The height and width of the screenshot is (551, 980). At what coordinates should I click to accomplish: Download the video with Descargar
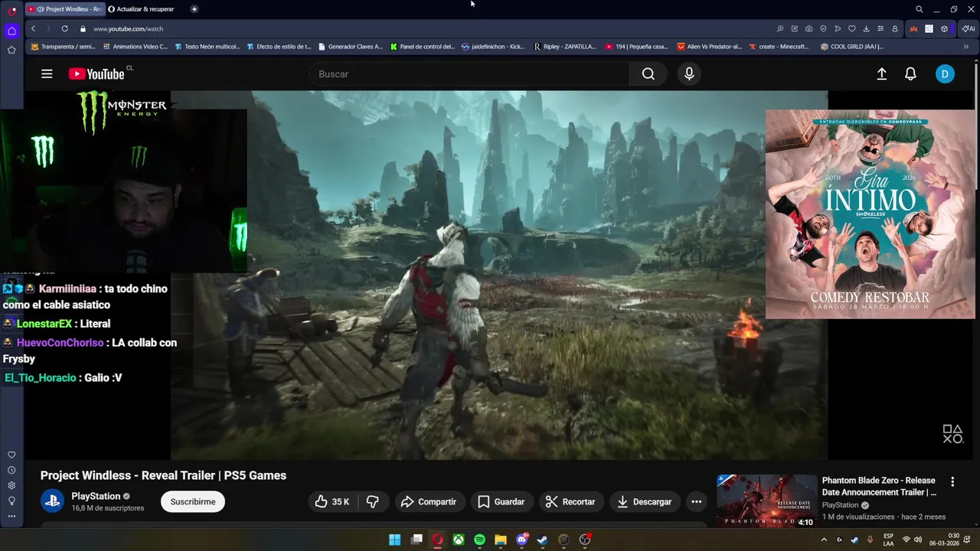tap(645, 502)
